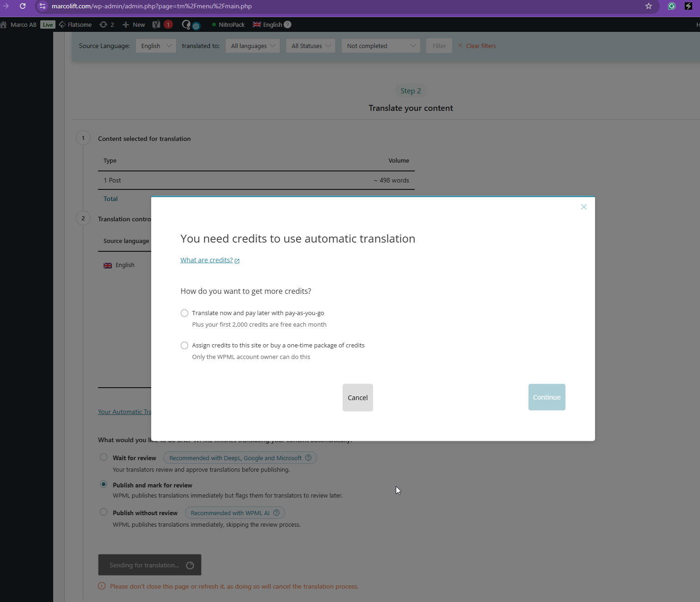The height and width of the screenshot is (602, 700).
Task: Open the Flatsome admin bar menu
Action: tap(75, 24)
